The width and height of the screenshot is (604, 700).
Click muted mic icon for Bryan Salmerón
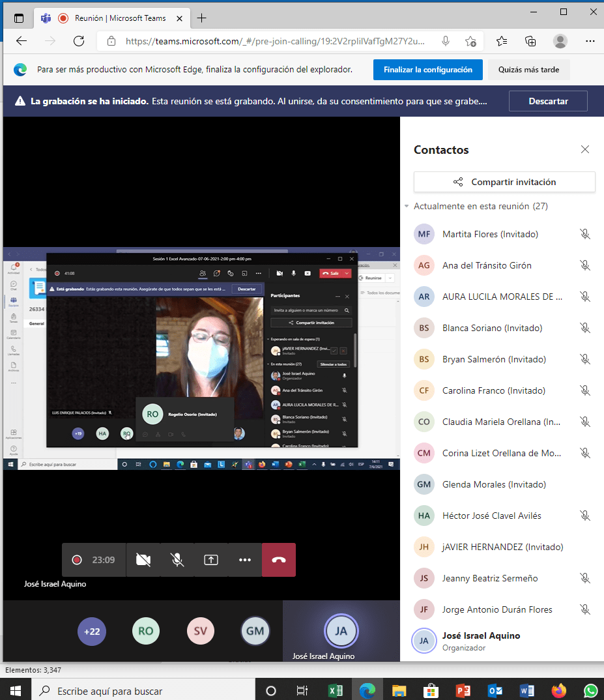pyautogui.click(x=585, y=359)
